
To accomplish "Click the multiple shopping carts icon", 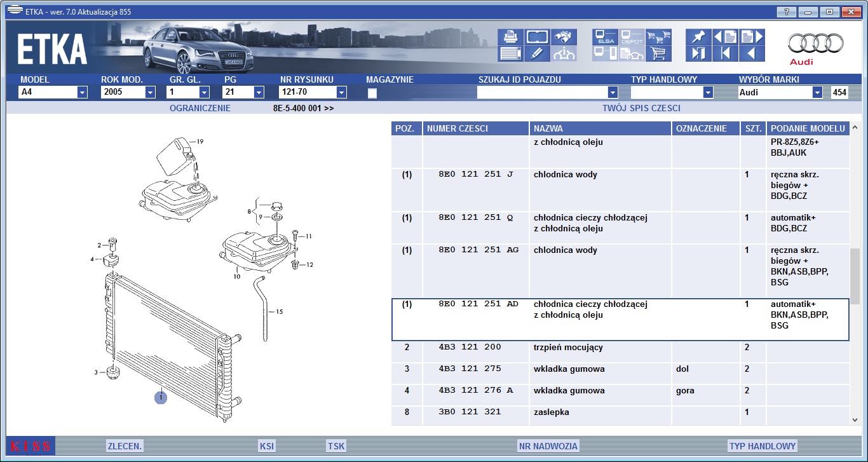I will pyautogui.click(x=659, y=37).
